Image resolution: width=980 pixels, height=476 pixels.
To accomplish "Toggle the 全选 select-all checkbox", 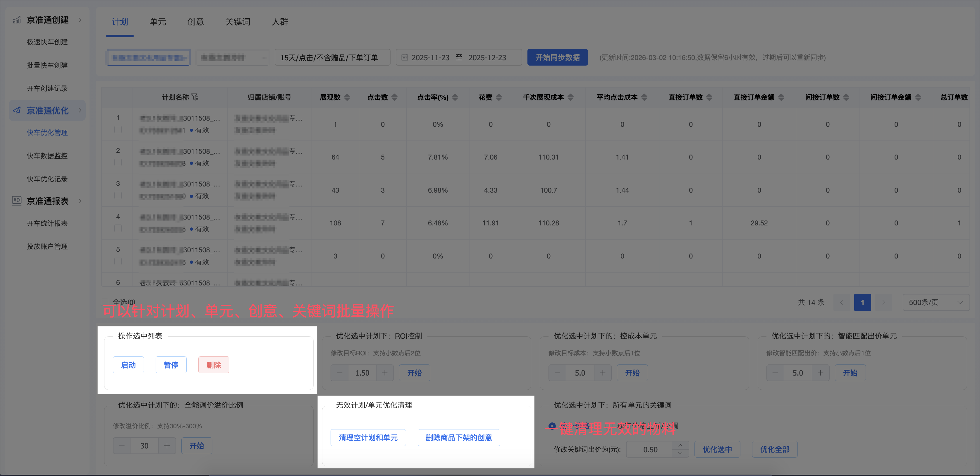I will (105, 302).
